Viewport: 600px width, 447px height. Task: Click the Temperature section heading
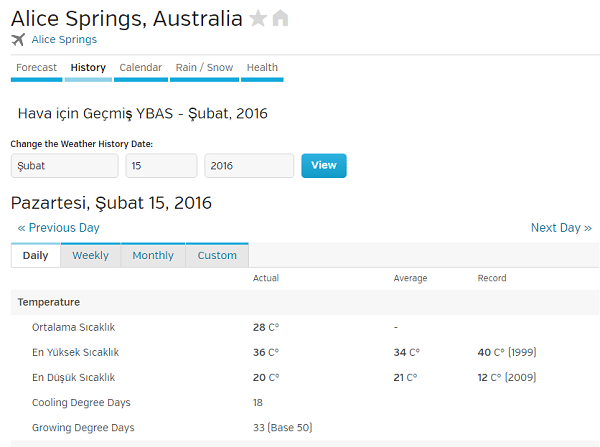pos(49,302)
